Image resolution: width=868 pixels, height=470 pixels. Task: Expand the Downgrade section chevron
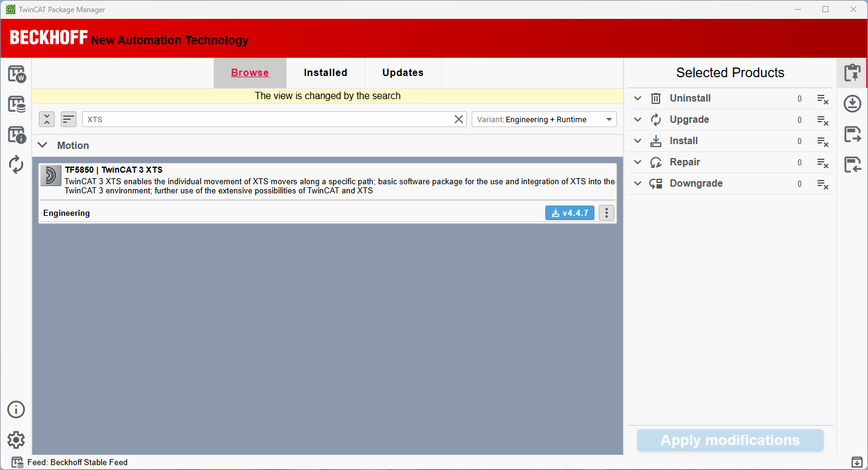(x=638, y=184)
